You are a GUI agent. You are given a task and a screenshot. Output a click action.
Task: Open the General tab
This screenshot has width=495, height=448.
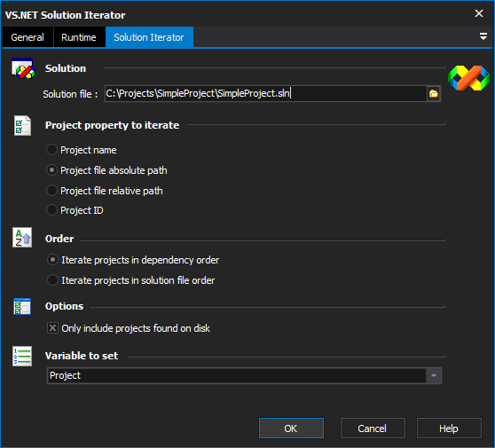27,37
